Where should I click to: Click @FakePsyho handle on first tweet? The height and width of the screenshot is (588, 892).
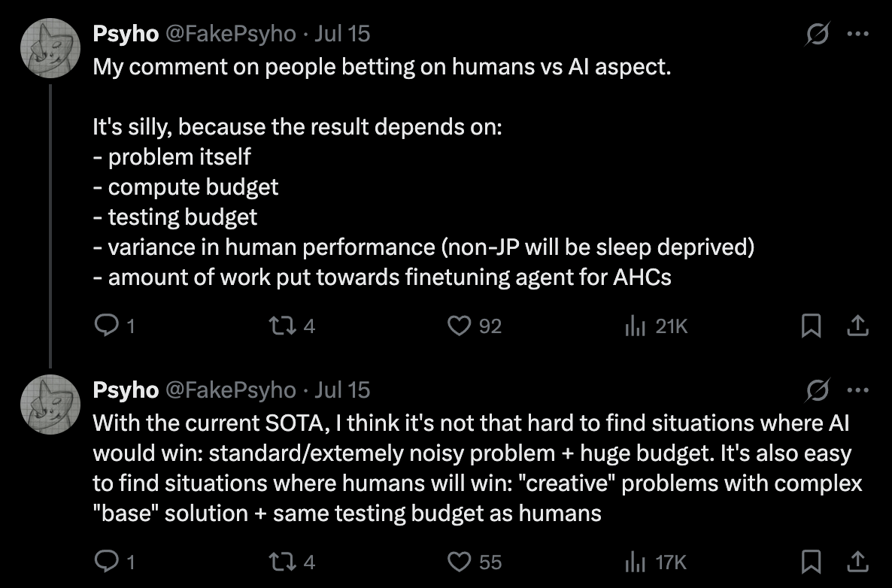tap(231, 34)
